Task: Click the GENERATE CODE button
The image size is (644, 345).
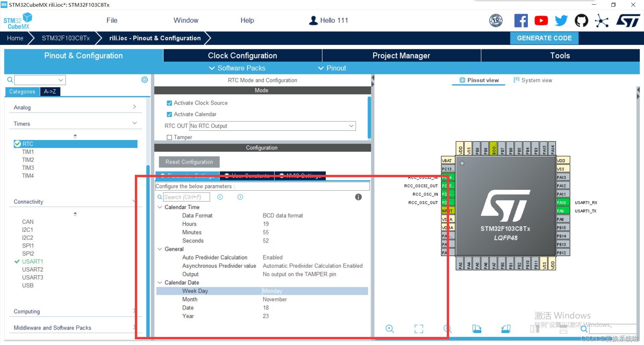Action: (x=544, y=38)
